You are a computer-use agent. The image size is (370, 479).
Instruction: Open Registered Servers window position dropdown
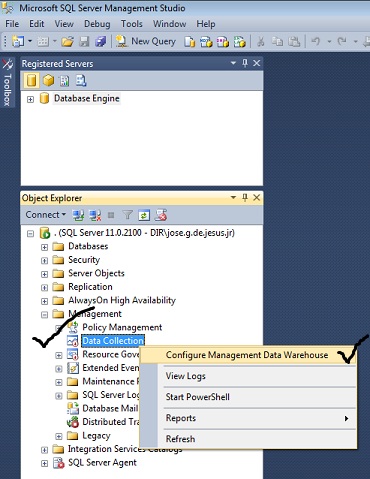[x=233, y=63]
